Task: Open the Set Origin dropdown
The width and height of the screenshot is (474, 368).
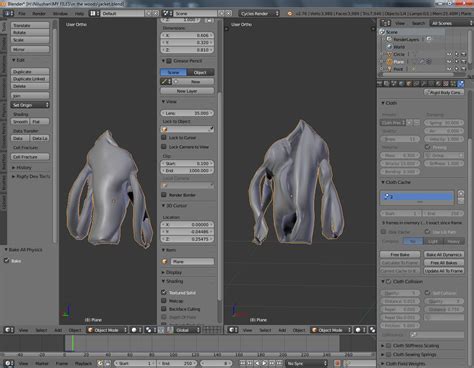Action: point(30,105)
